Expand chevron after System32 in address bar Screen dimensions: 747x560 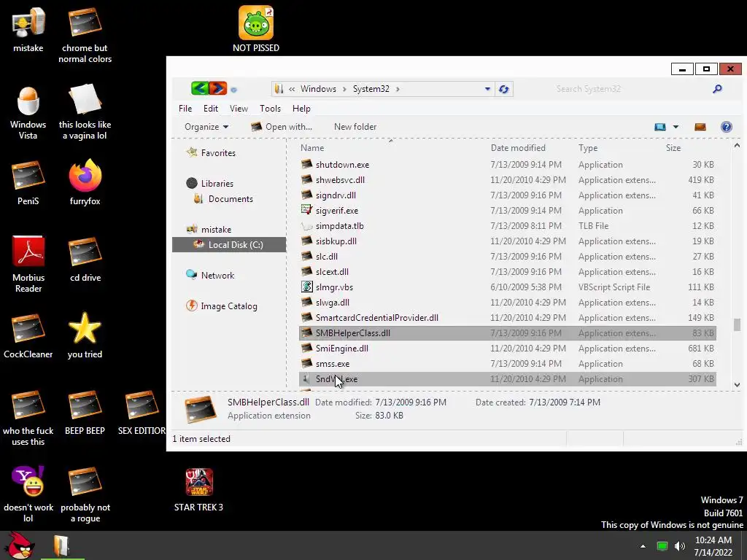(398, 89)
